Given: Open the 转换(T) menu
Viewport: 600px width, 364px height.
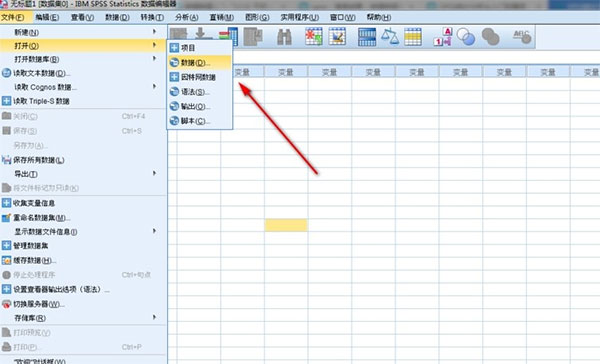Looking at the screenshot, I should [152, 18].
